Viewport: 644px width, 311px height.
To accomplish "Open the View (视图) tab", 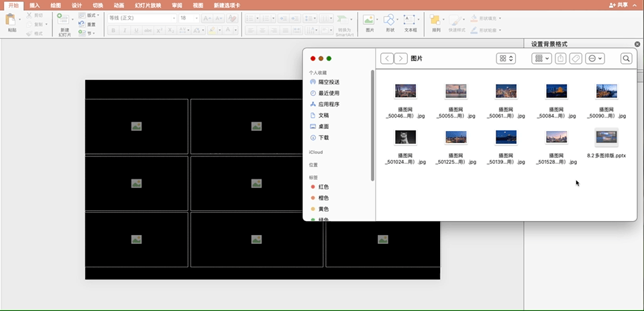I will pos(198,5).
